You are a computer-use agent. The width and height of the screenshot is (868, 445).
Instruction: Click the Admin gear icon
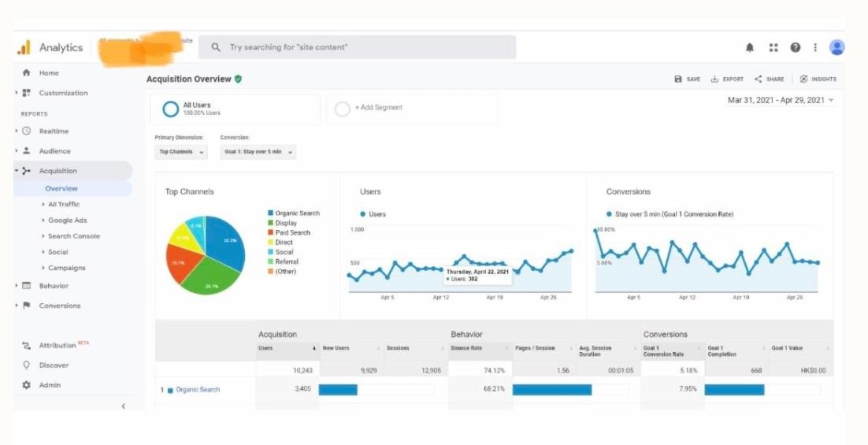[26, 385]
